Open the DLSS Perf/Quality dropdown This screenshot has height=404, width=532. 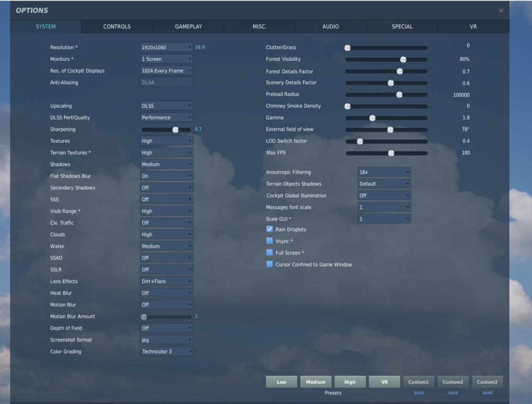tap(166, 117)
